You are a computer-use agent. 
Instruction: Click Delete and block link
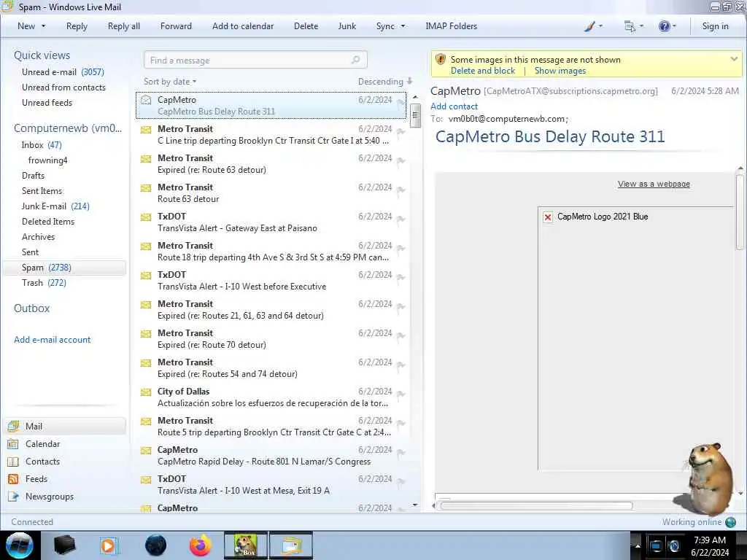[483, 71]
